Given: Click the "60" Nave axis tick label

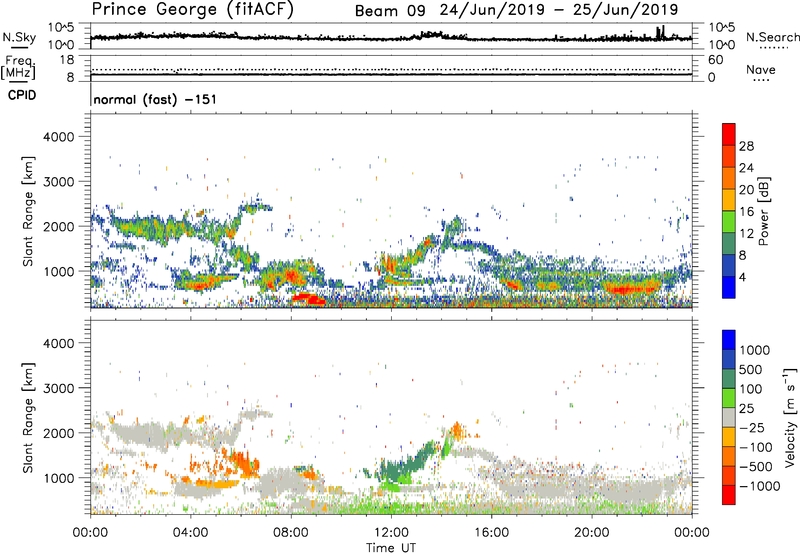Looking at the screenshot, I should tap(715, 60).
